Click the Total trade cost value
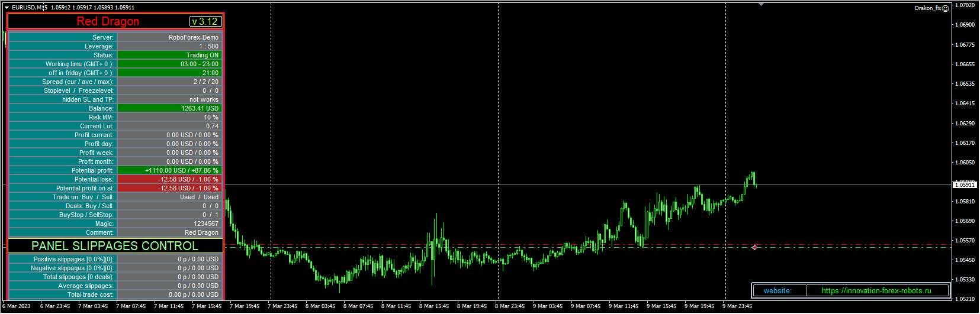Viewport: 980px width, 314px height. click(x=169, y=294)
